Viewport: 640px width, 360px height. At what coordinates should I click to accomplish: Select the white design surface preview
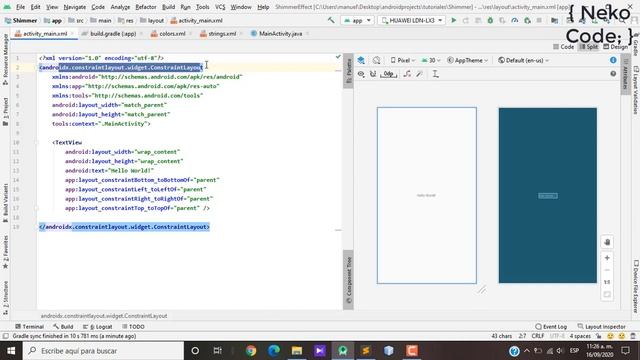tap(427, 195)
